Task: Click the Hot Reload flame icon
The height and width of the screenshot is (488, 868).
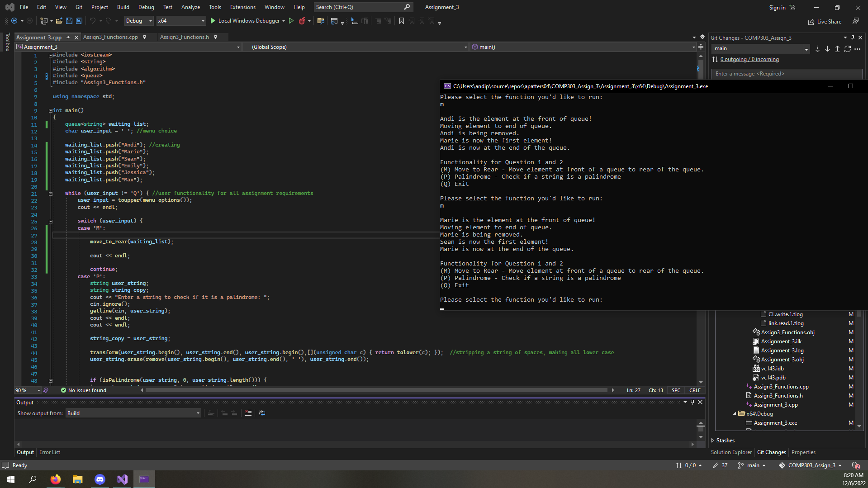Action: 302,21
